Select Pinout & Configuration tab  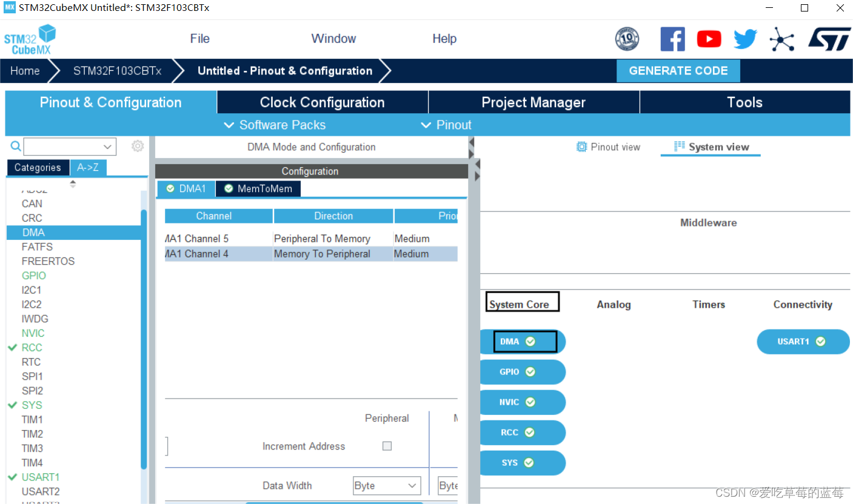(110, 102)
